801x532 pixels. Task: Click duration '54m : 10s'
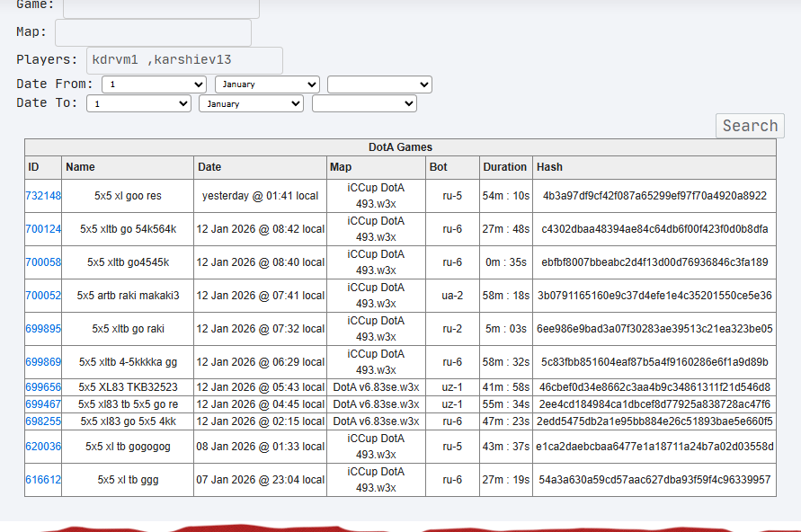point(506,196)
